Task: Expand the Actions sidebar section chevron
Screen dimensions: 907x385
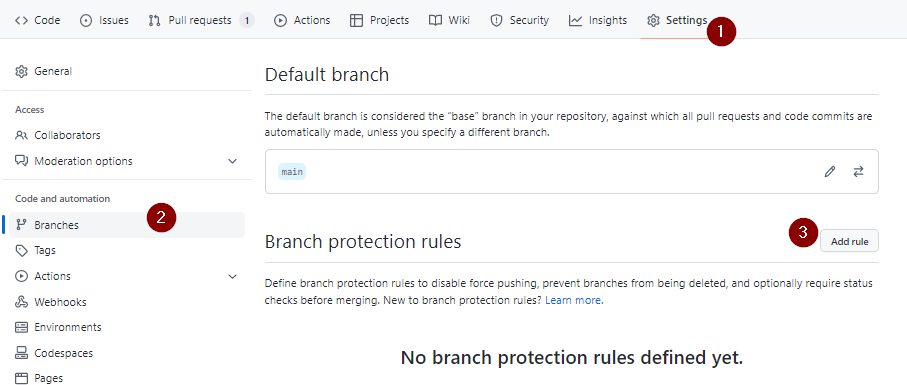Action: [233, 276]
